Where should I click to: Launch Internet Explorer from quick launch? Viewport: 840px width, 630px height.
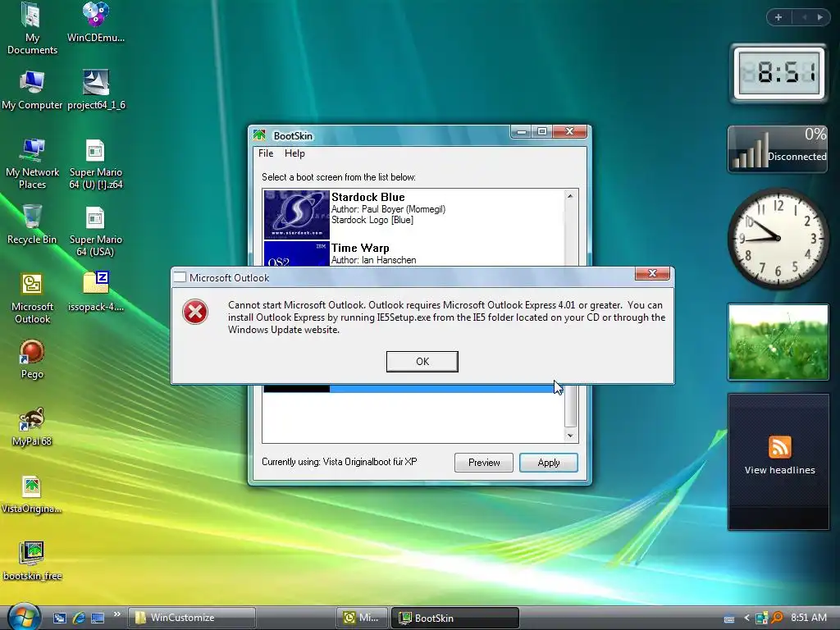click(x=79, y=618)
